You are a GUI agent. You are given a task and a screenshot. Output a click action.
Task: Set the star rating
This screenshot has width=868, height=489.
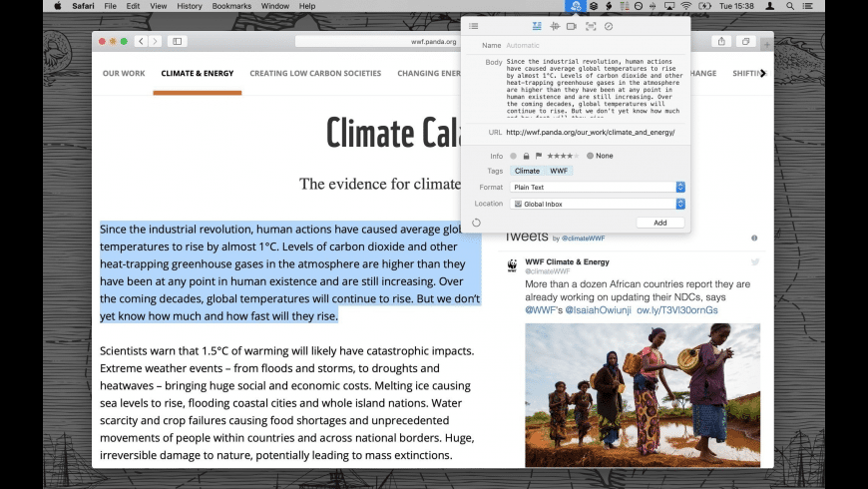click(563, 156)
